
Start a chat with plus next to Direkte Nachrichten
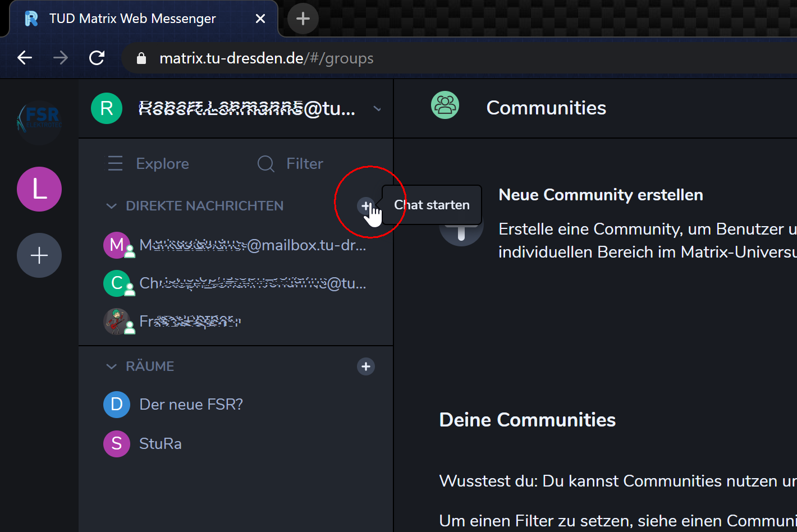click(x=365, y=206)
